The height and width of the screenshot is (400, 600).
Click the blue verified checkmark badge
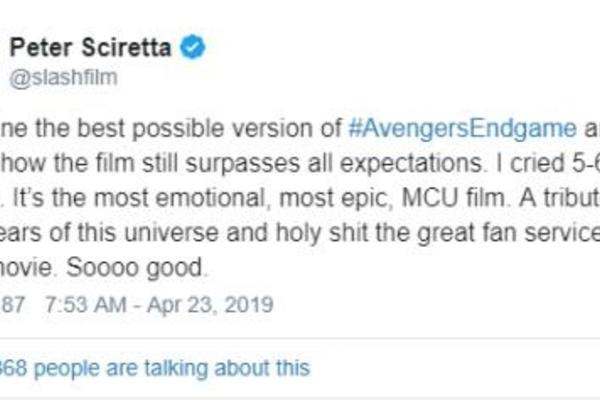pyautogui.click(x=192, y=46)
